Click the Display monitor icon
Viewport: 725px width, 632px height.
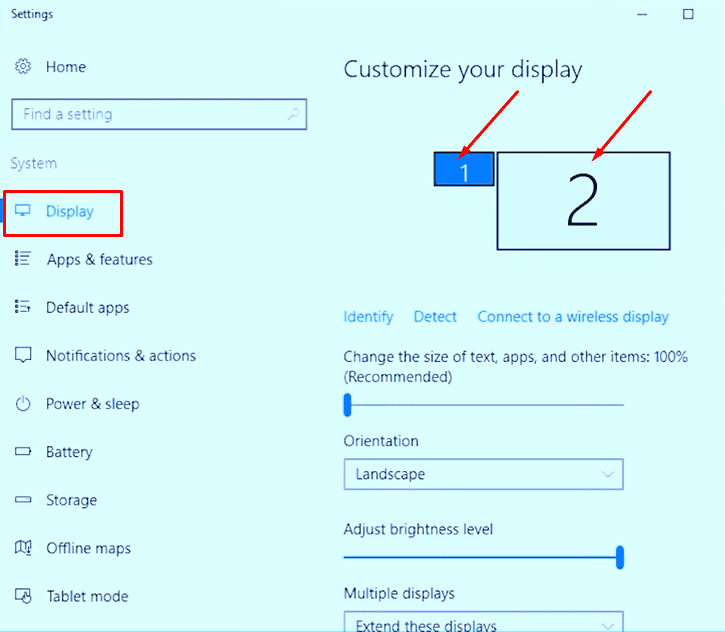tap(23, 211)
